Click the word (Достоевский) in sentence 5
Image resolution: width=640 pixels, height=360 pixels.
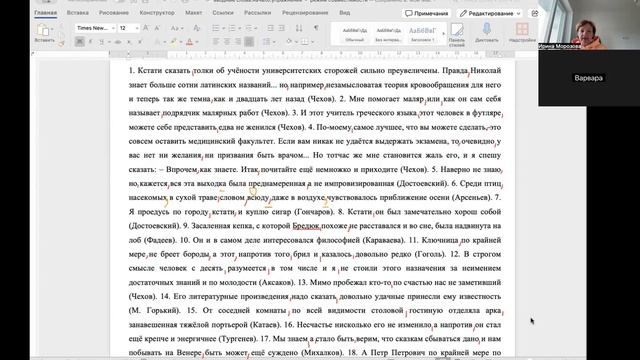[422, 184]
